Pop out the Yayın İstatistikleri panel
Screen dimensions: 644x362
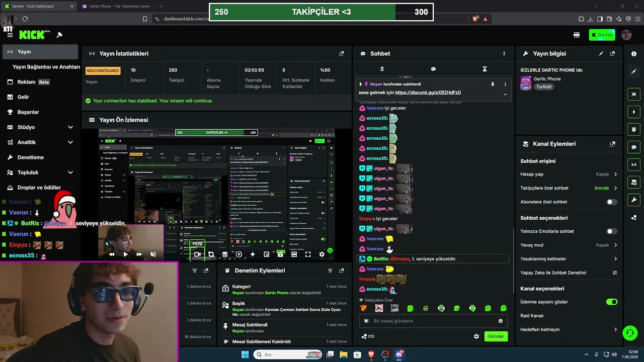[x=342, y=53]
